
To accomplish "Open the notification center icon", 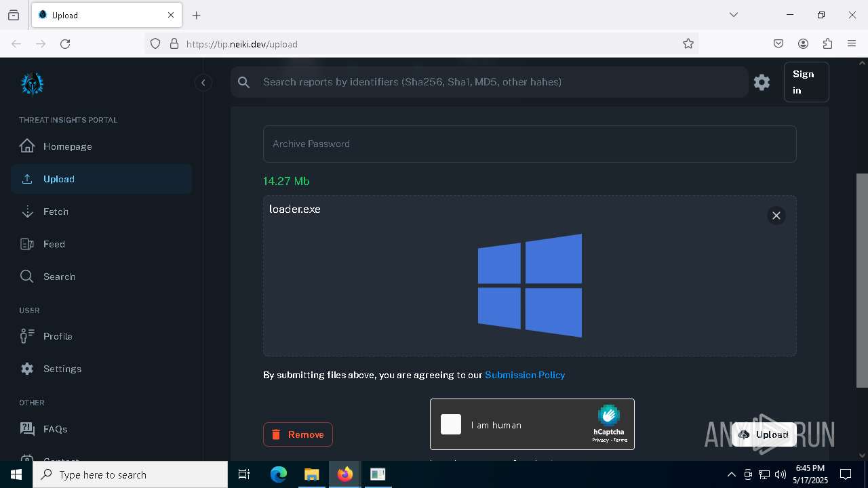I will pos(846,474).
